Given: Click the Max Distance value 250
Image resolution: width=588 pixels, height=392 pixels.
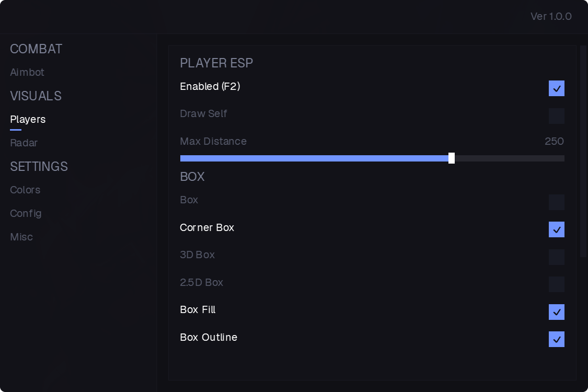Looking at the screenshot, I should coord(554,142).
